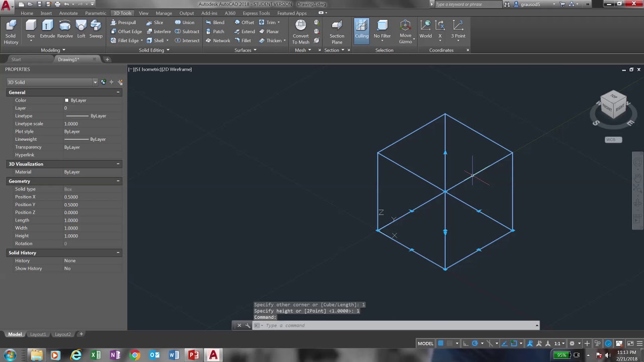Open Excel from the Windows taskbar
Image resolution: width=644 pixels, height=362 pixels.
pos(96,355)
